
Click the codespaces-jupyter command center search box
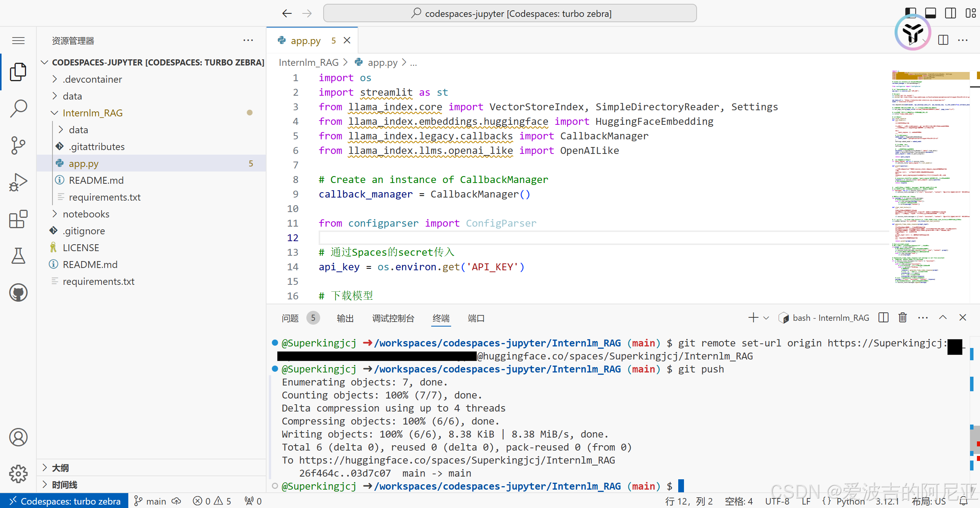(510, 13)
